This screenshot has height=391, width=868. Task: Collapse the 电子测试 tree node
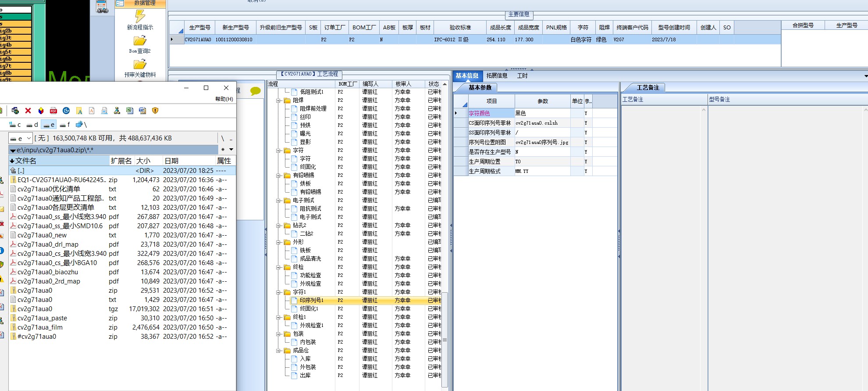pos(278,201)
